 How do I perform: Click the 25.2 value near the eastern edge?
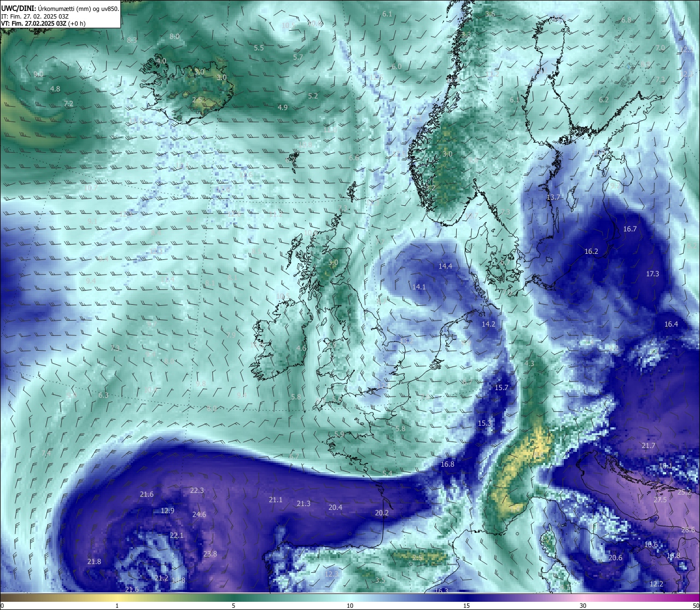coord(685,492)
